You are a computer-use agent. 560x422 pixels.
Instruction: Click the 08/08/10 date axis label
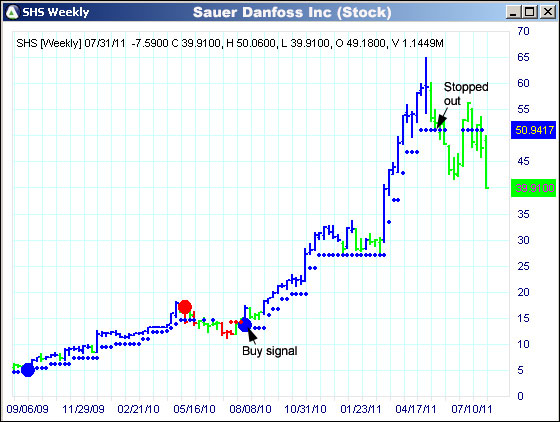pyautogui.click(x=250, y=409)
